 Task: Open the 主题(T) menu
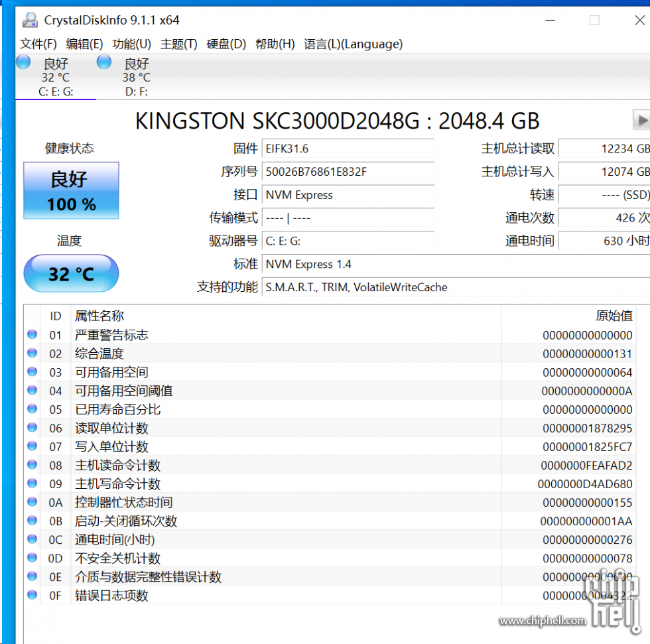(178, 44)
